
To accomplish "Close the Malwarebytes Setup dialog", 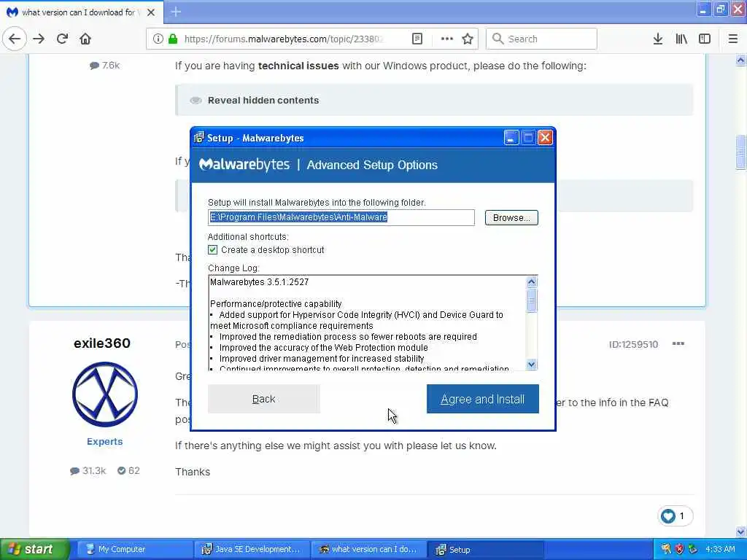I will tap(545, 138).
